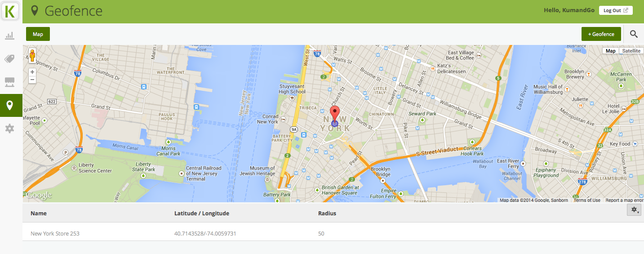Open the store sidebar icon
This screenshot has width=644, height=254.
click(x=10, y=82)
